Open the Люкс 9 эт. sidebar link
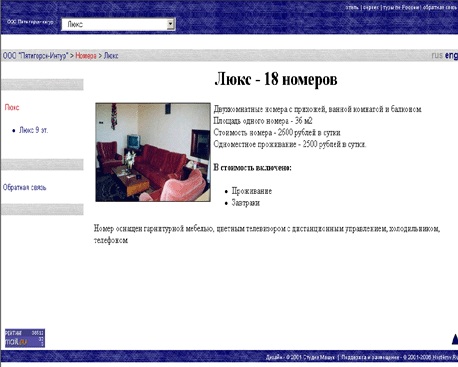Image resolution: width=458 pixels, height=367 pixels. 34,130
